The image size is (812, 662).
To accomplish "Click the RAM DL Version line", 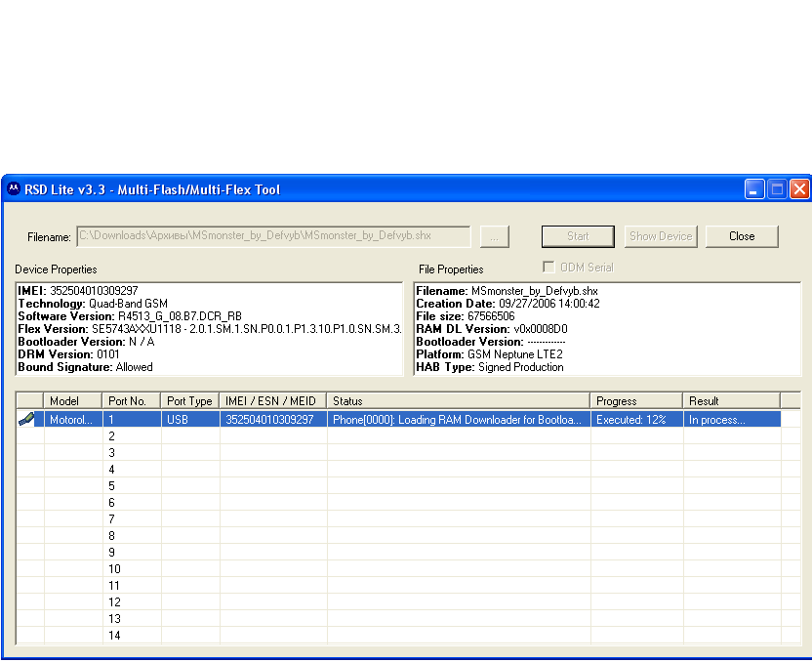I will (x=492, y=329).
